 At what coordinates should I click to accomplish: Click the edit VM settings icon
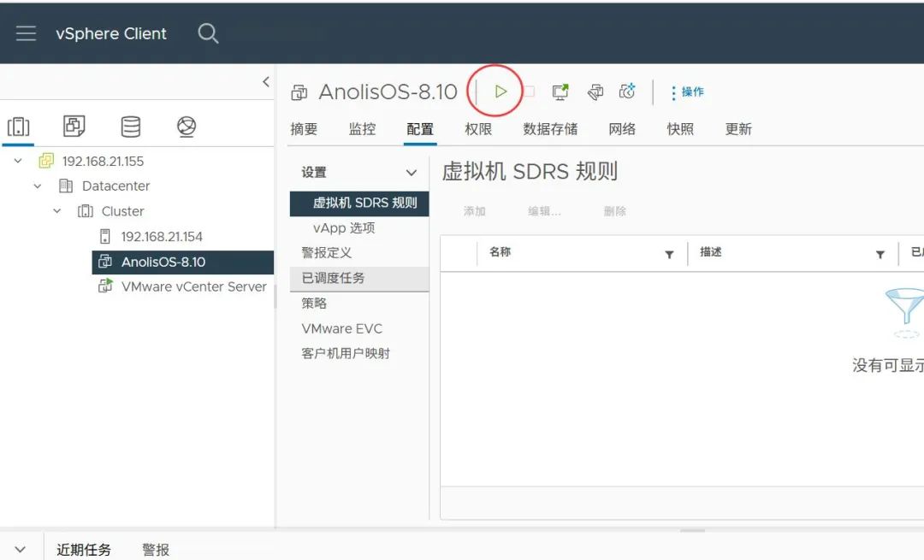(595, 91)
